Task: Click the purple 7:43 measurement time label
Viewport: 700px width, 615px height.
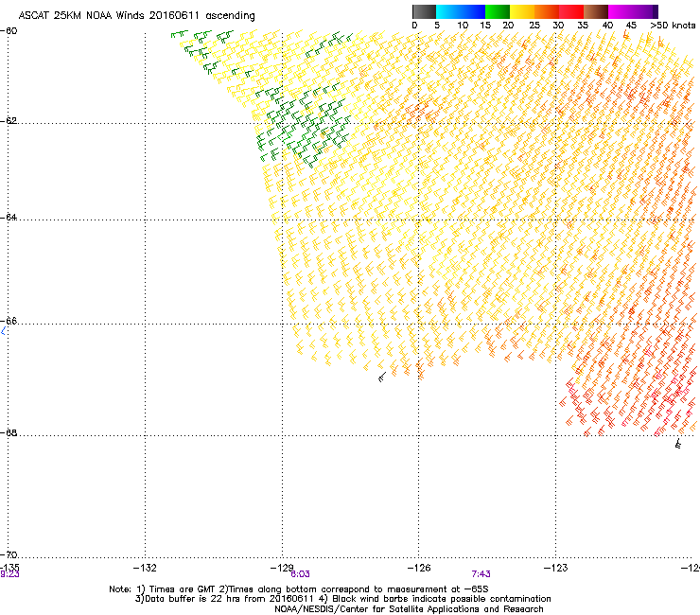Action: tap(481, 574)
